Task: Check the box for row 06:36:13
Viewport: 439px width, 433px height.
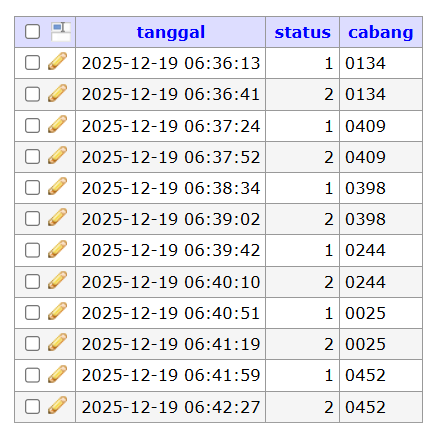Action: 33,63
